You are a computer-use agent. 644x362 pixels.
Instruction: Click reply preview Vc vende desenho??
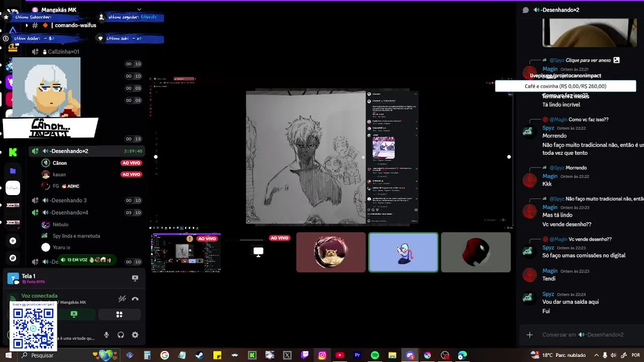590,239
